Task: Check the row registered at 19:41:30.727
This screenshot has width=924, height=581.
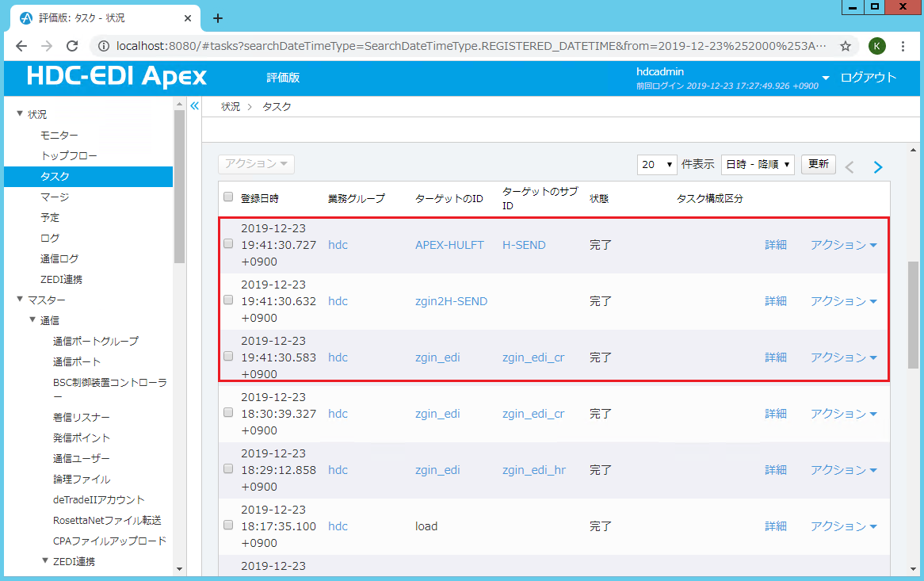Action: (228, 244)
